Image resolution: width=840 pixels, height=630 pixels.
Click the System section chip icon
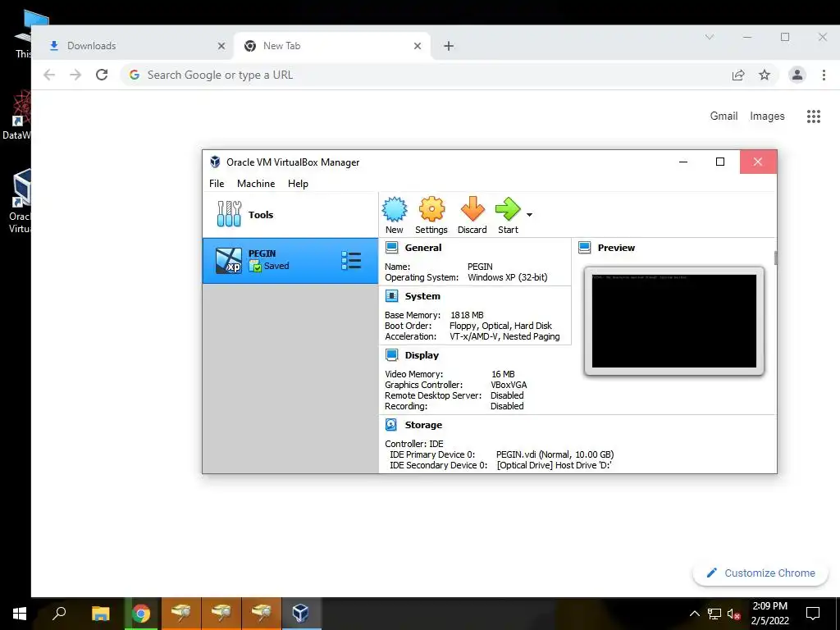391,296
